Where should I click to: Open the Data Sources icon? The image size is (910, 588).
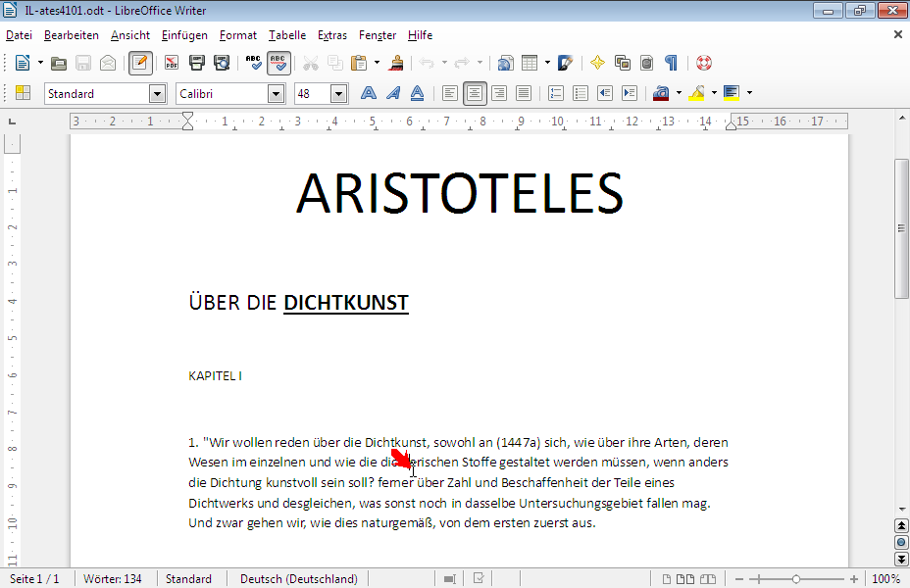click(x=646, y=63)
